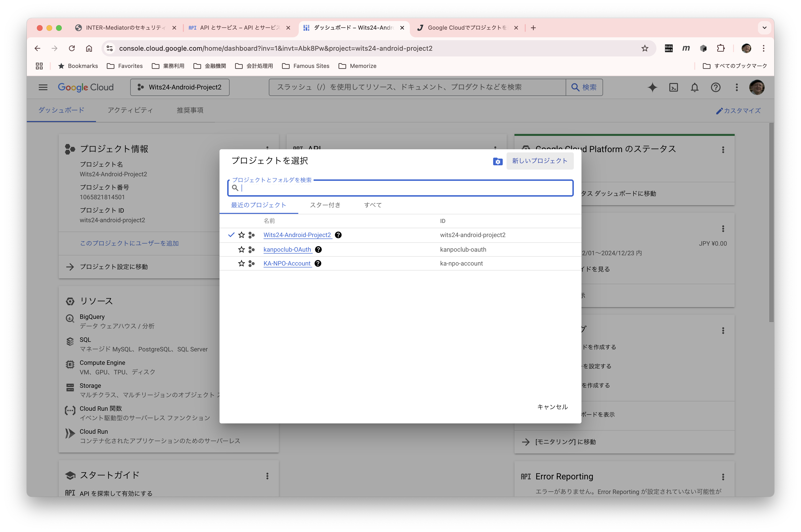Viewport: 801px width, 532px height.
Task: Bookmark this page with star icon
Action: 644,48
